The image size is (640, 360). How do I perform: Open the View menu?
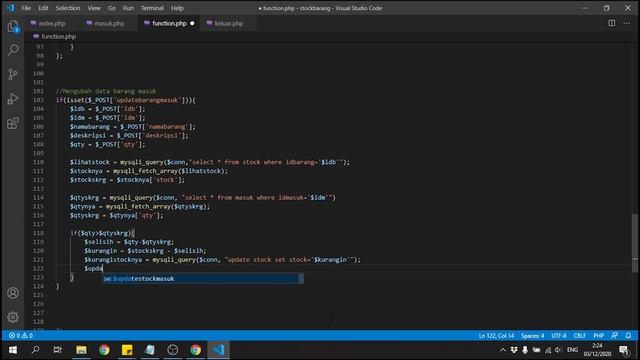[94, 8]
